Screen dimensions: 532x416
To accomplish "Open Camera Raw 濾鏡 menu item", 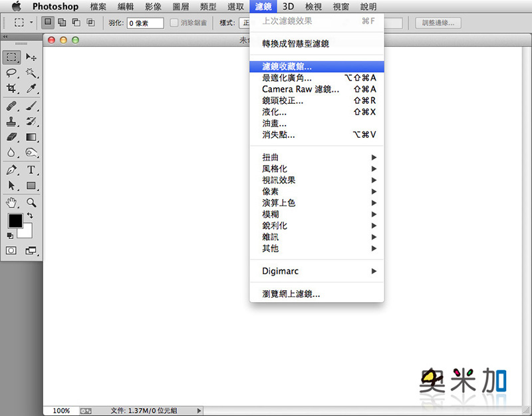I will (317, 89).
